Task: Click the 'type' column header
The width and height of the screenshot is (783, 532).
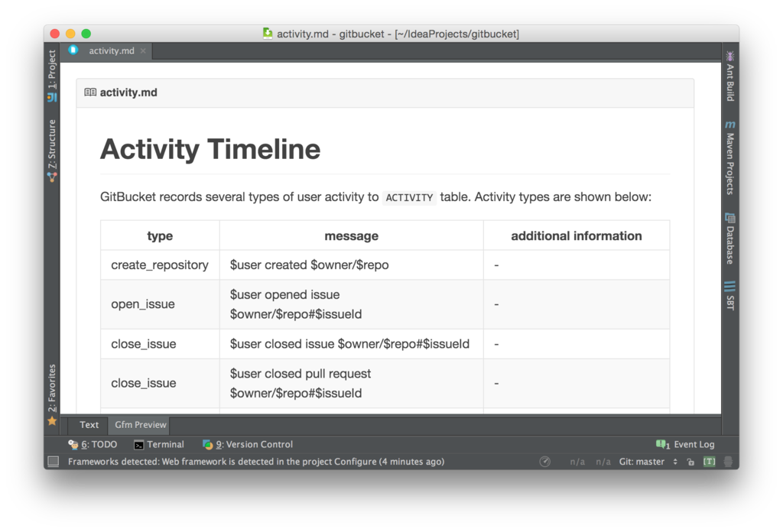Action: coord(160,235)
